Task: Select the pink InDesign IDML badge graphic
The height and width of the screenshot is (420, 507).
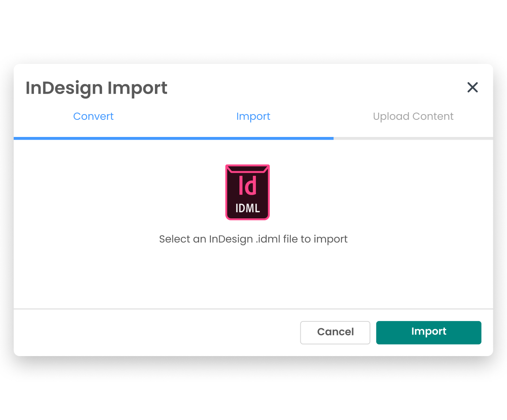Action: (247, 192)
